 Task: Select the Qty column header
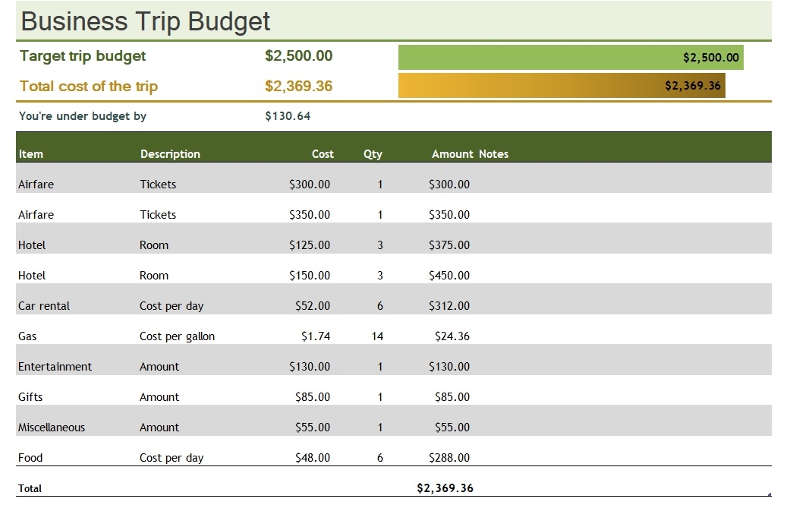coord(373,154)
